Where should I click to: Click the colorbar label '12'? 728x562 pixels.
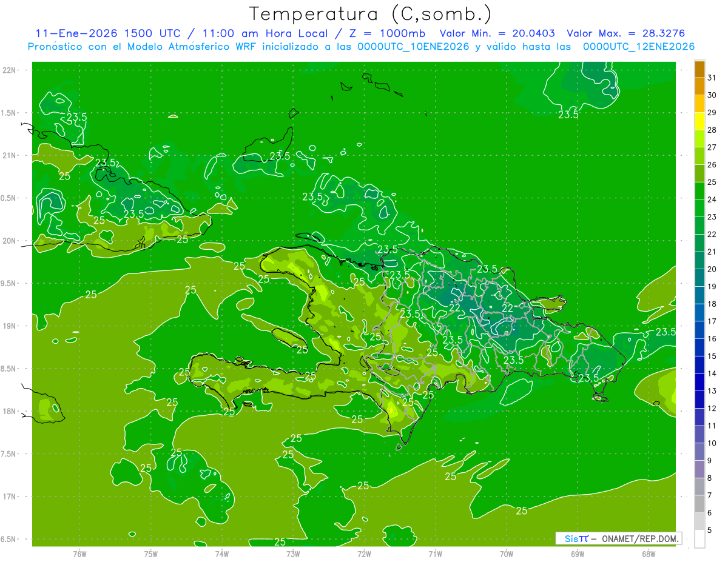[712, 408]
